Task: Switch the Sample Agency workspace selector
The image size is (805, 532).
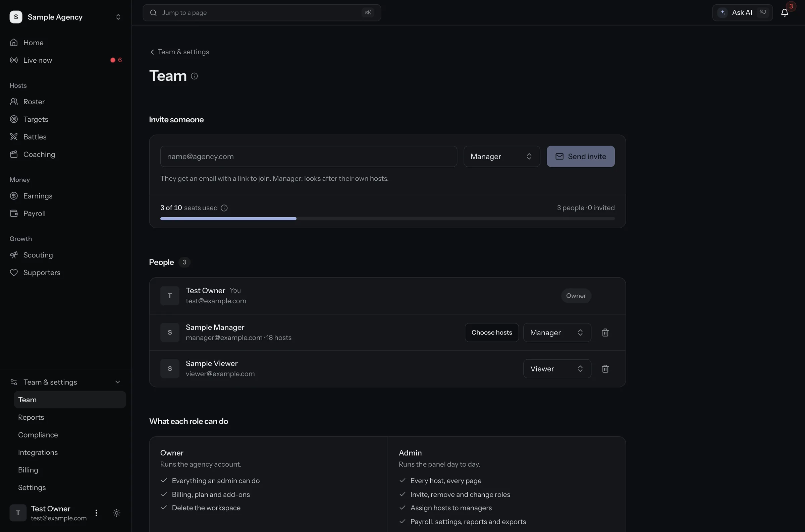Action: (66, 17)
